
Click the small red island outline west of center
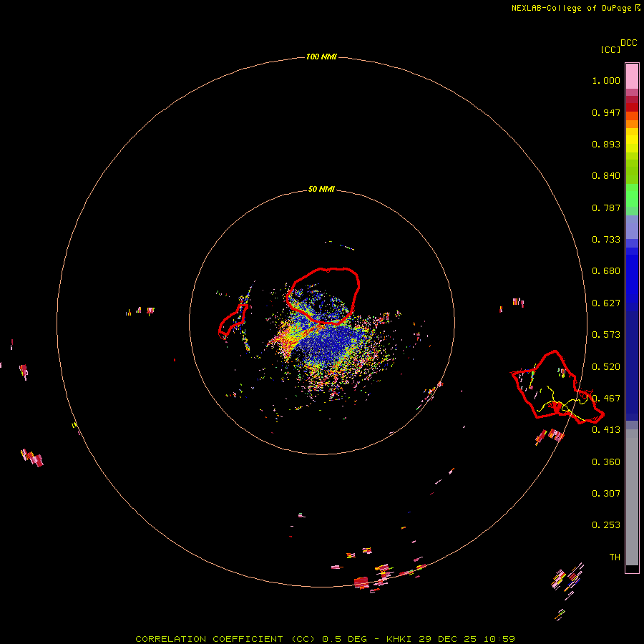pos(233,321)
